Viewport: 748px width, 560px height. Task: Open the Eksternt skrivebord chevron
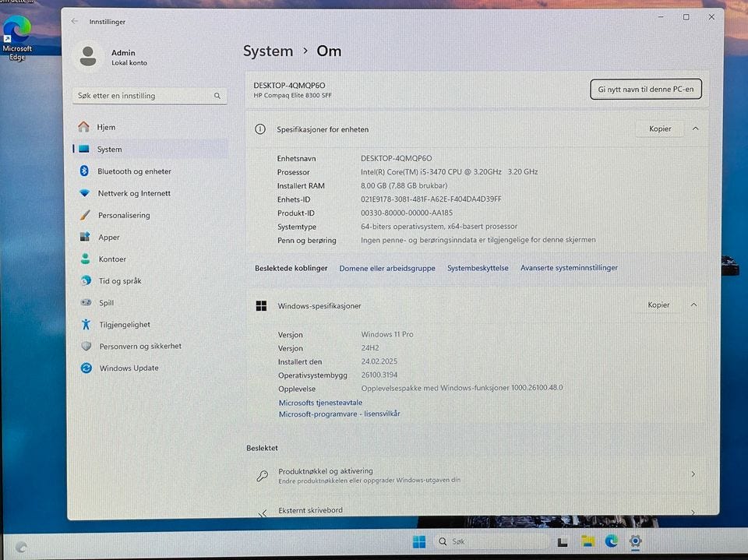693,512
